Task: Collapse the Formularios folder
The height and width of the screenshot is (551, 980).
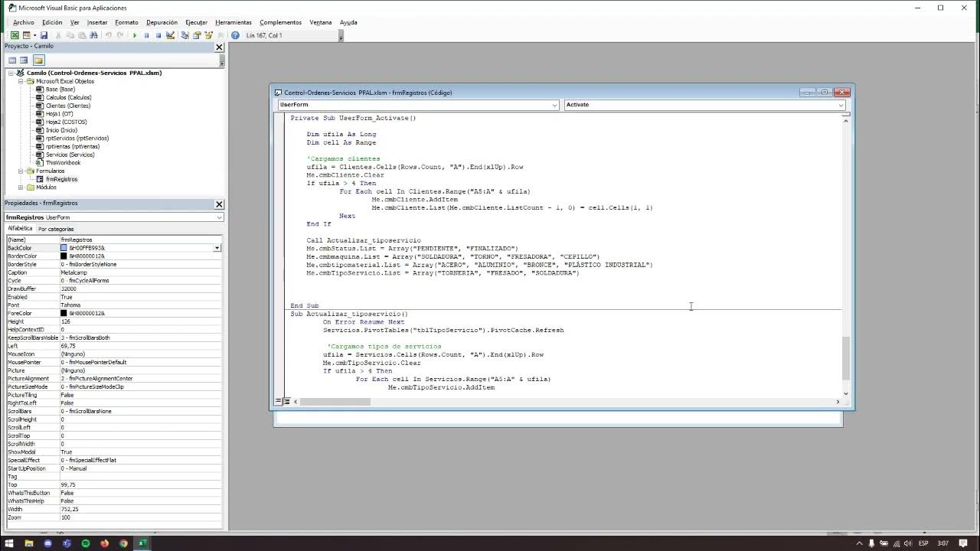Action: click(21, 171)
